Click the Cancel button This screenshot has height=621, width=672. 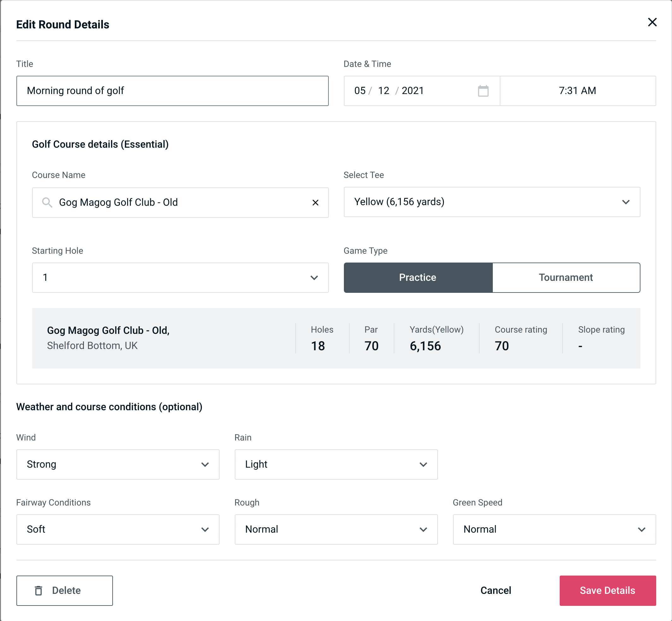click(495, 590)
